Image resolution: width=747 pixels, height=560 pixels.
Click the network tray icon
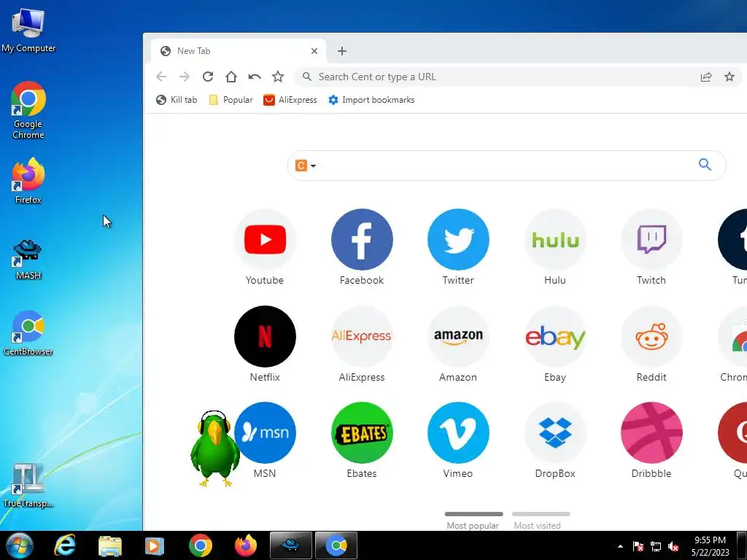point(656,546)
